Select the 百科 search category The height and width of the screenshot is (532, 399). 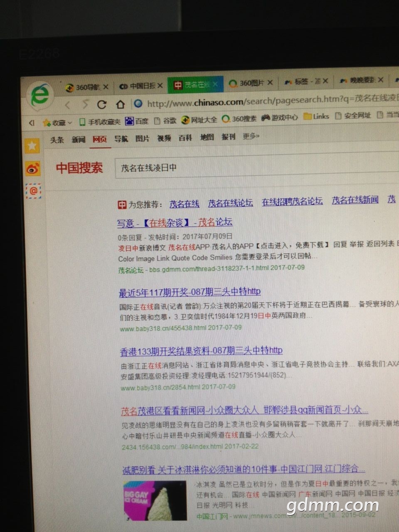pos(185,138)
